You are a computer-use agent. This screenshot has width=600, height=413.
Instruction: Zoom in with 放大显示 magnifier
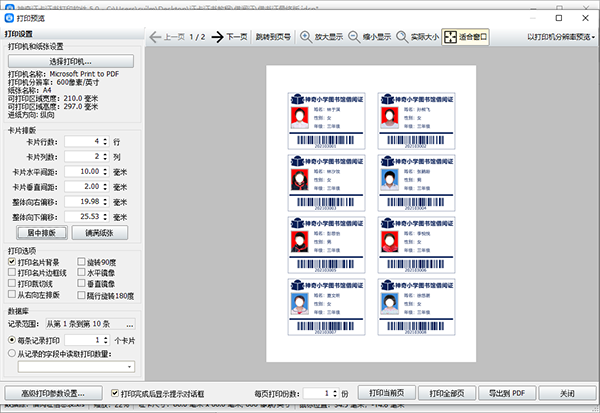tap(321, 37)
